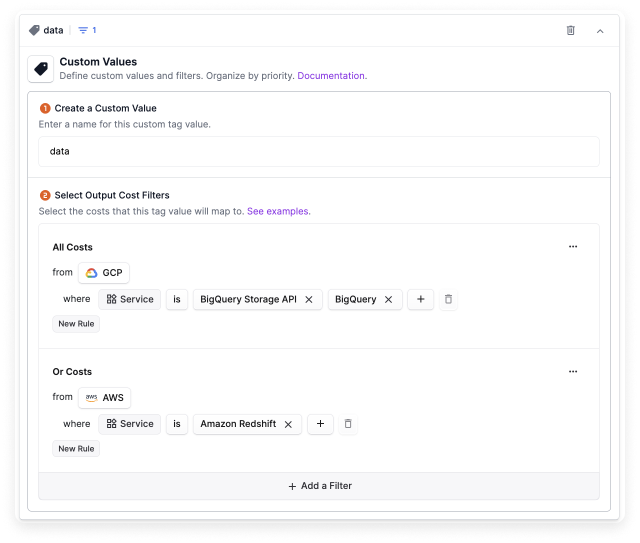Click the tag icon beside data header
The height and width of the screenshot is (543, 640).
tap(34, 30)
